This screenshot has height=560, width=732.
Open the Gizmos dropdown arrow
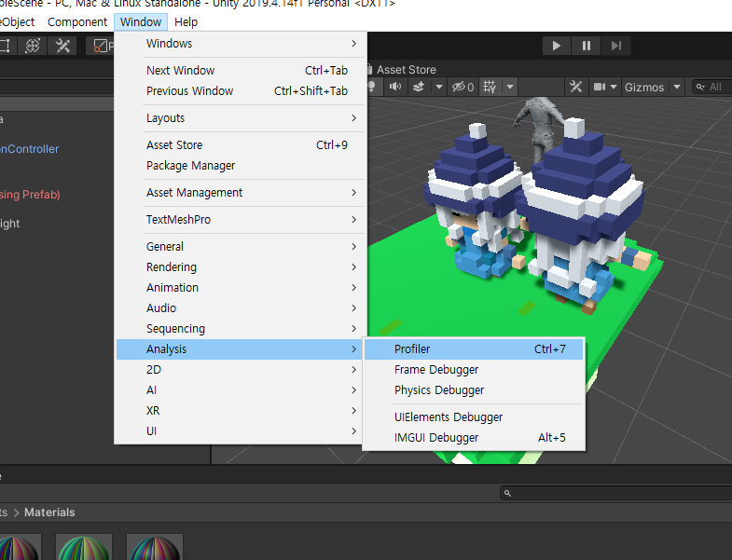pyautogui.click(x=677, y=87)
